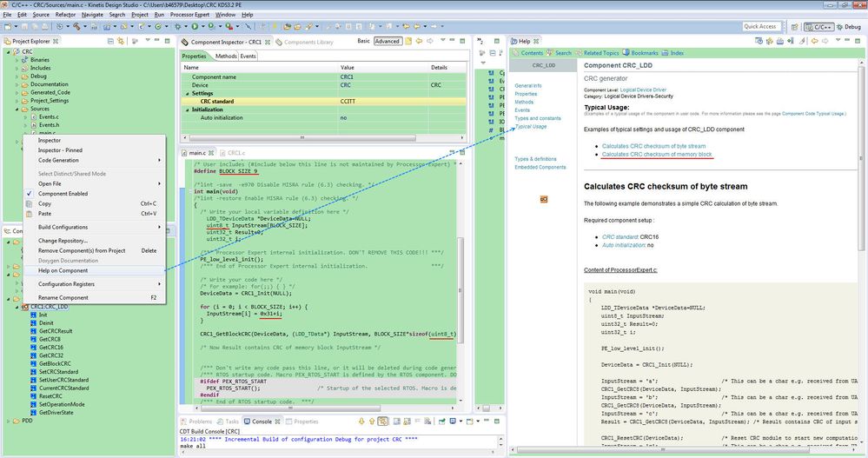
Task: Collapse the Sources folder
Action: click(x=17, y=110)
